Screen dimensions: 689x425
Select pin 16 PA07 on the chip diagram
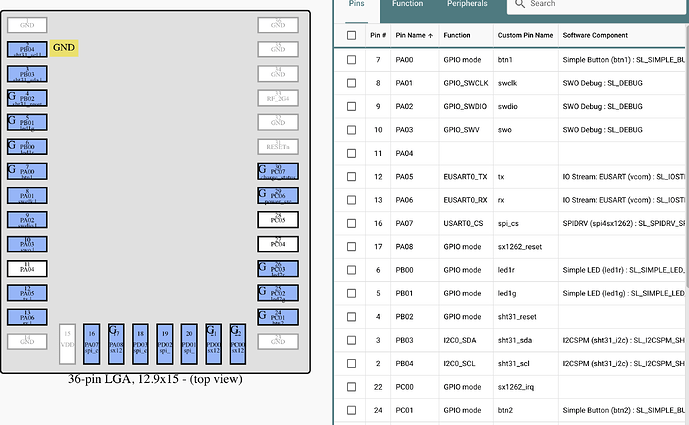(x=92, y=340)
